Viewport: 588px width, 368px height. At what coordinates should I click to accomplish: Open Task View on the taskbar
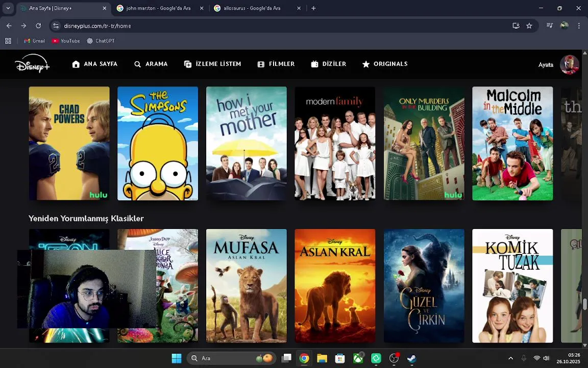coord(286,358)
